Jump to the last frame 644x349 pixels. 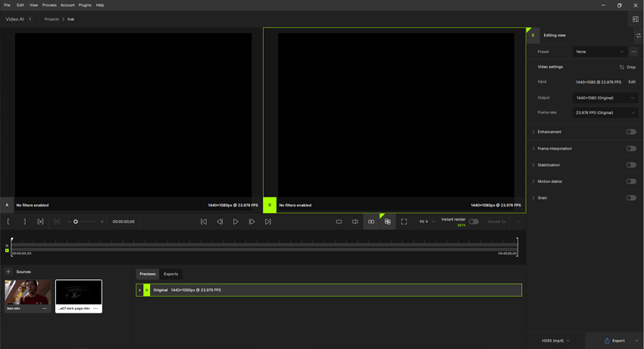tap(267, 222)
